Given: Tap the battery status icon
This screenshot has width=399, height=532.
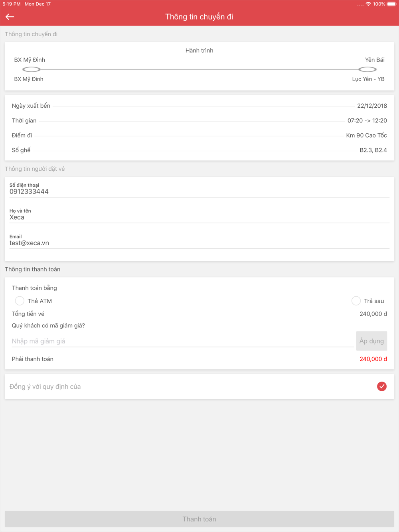Looking at the screenshot, I should [391, 4].
